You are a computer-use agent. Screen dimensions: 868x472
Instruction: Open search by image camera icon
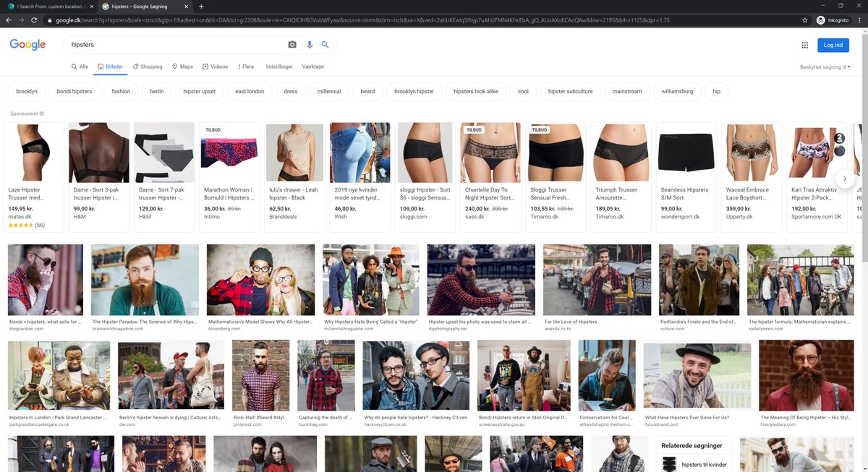[x=292, y=45]
